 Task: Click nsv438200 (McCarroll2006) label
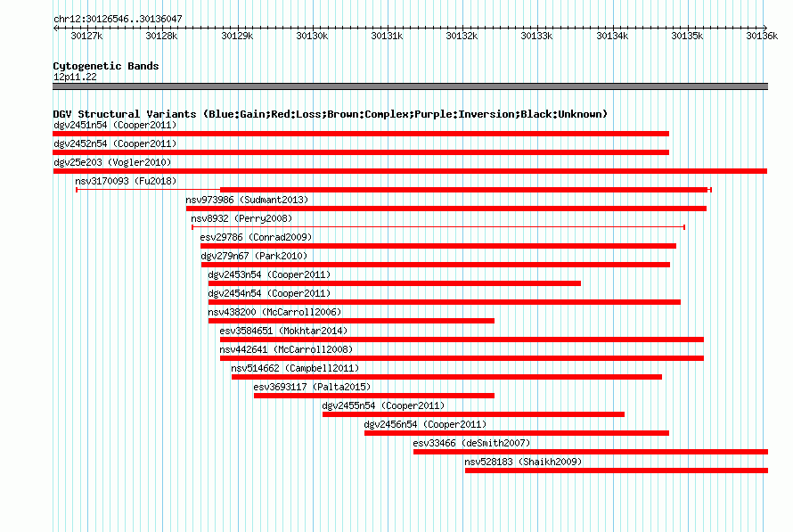coord(274,312)
